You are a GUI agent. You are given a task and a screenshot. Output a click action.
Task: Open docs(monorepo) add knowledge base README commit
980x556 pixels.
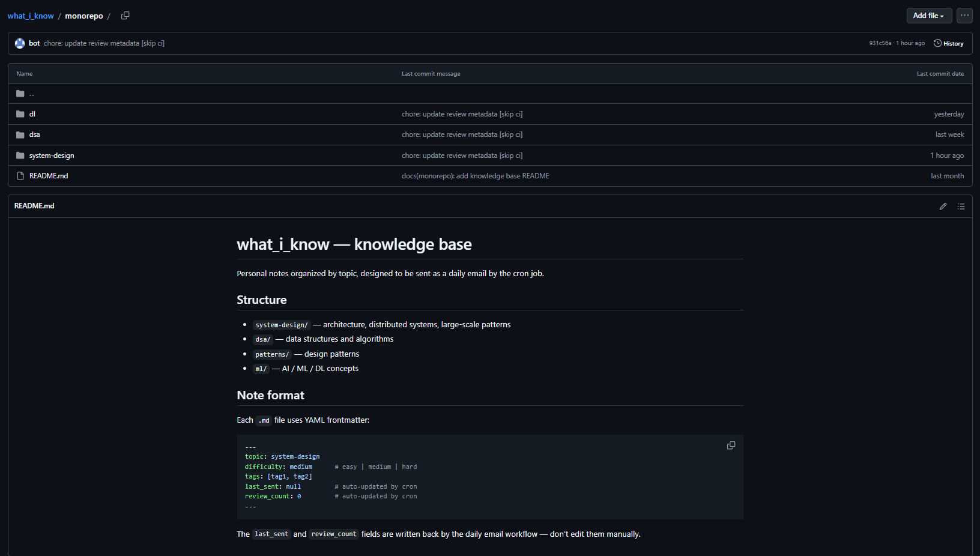click(475, 176)
